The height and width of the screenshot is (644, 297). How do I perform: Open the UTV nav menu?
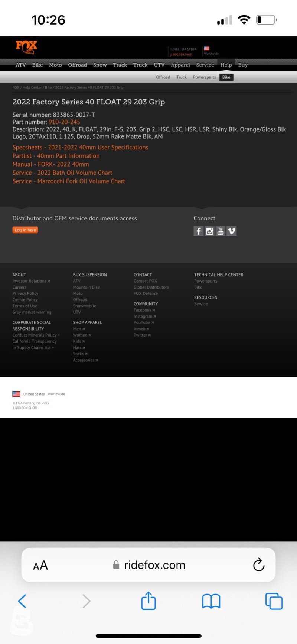(x=159, y=65)
